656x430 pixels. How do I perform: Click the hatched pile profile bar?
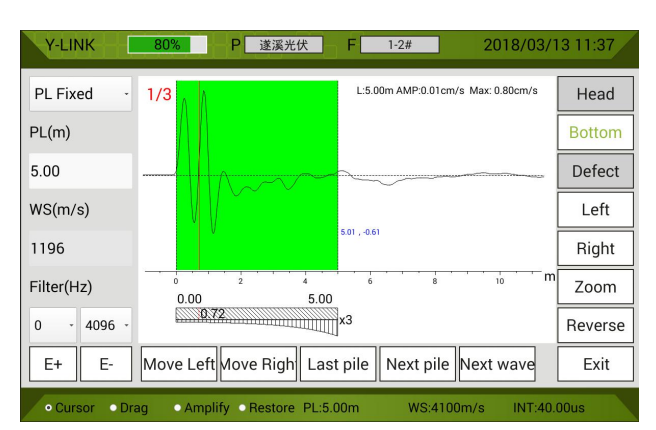click(x=256, y=320)
